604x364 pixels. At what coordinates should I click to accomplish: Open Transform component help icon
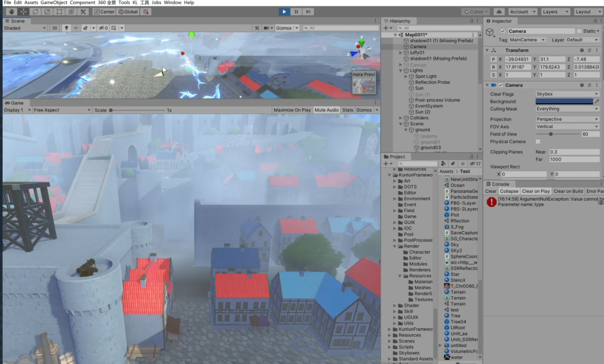tap(582, 50)
